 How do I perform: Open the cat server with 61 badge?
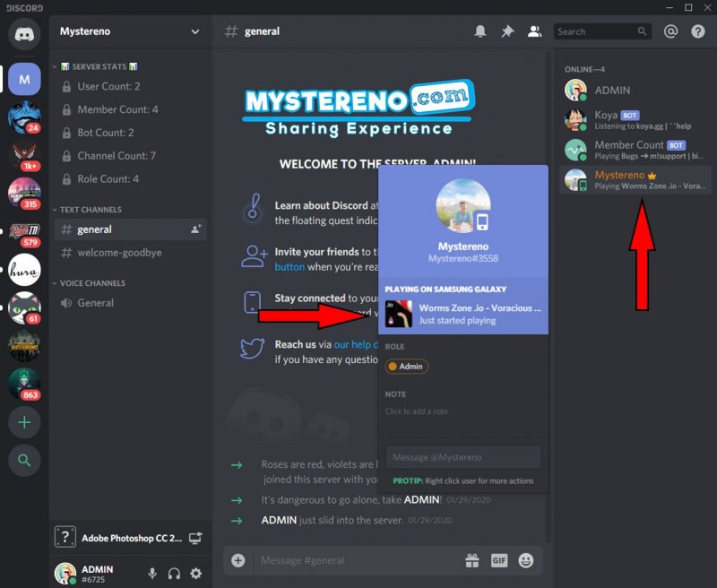pos(24,307)
